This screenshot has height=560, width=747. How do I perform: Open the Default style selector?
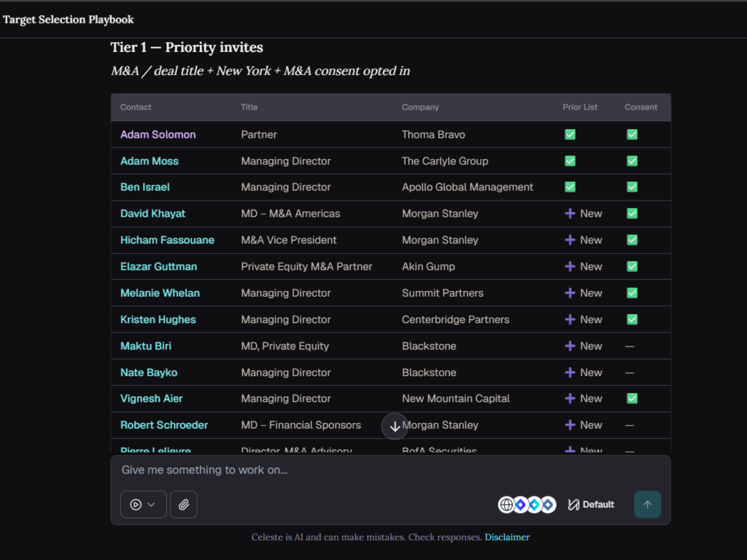(x=591, y=505)
